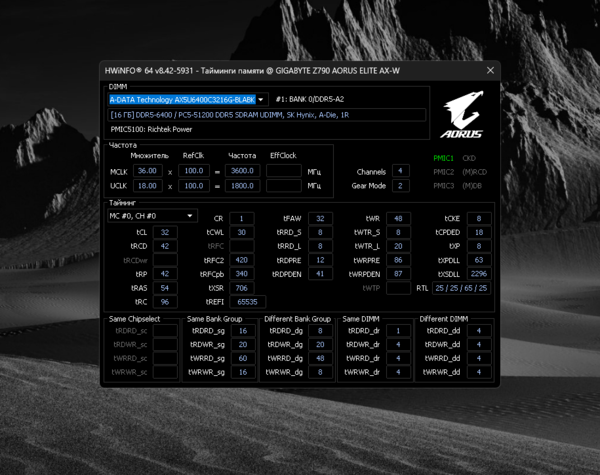Click the tXPDLL value 63
600x475 pixels.
[x=479, y=260]
